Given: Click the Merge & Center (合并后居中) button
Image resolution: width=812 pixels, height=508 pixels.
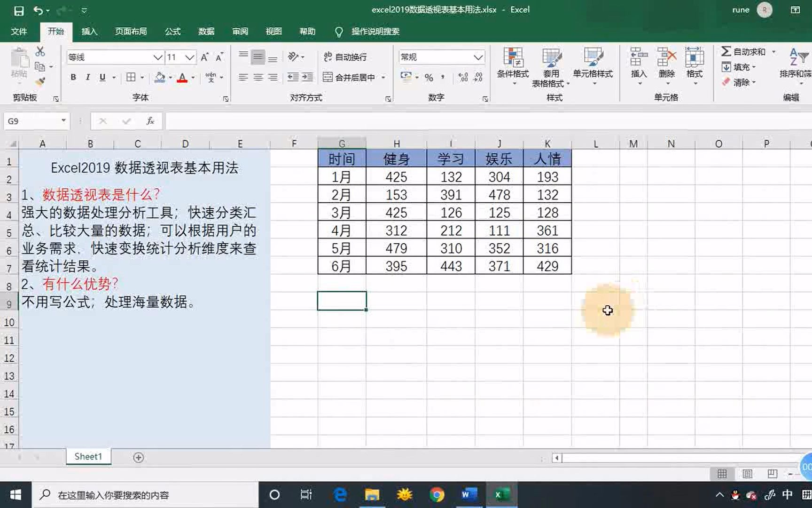Looking at the screenshot, I should click(349, 77).
